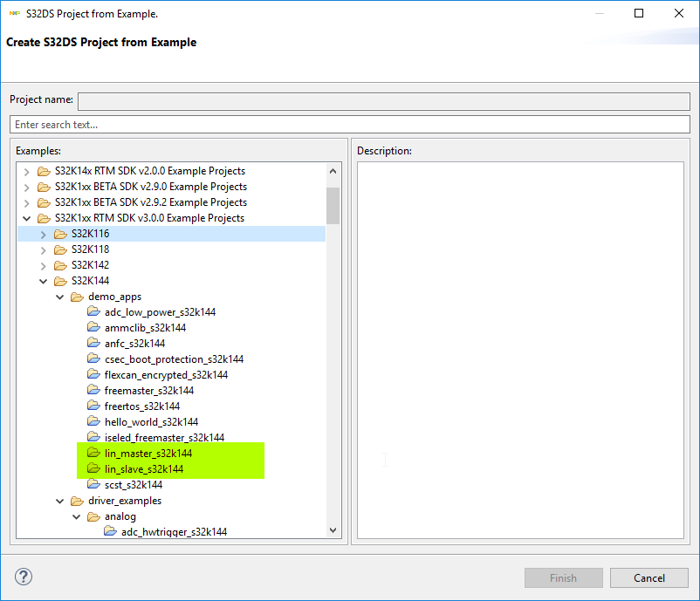700x601 pixels.
Task: Click the ammclib_s32k144 project icon
Action: click(93, 327)
